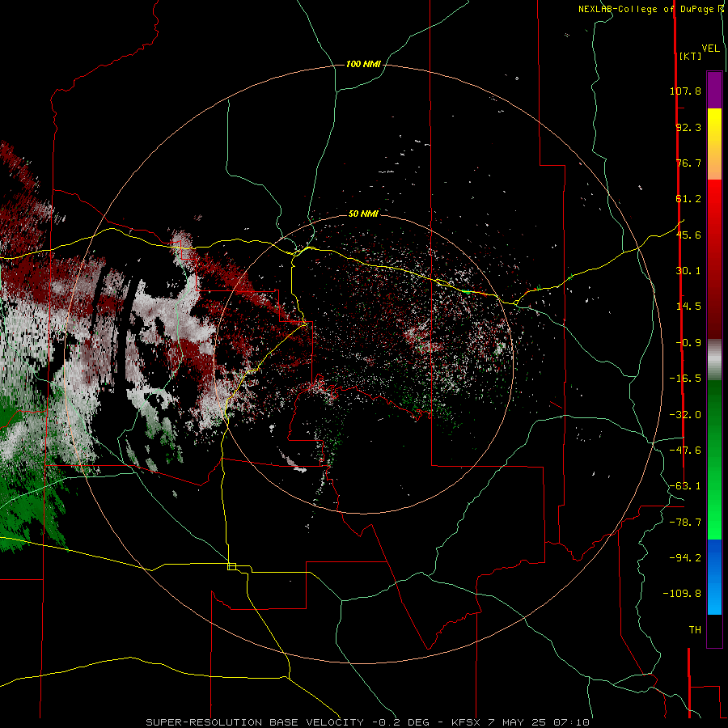Click the TH legend label
Screen dimensions: 728x728
[x=695, y=630]
